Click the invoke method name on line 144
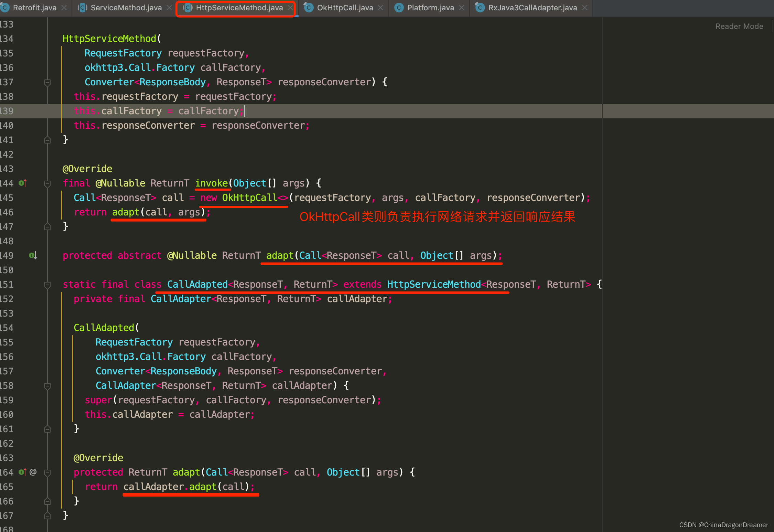 click(x=212, y=183)
